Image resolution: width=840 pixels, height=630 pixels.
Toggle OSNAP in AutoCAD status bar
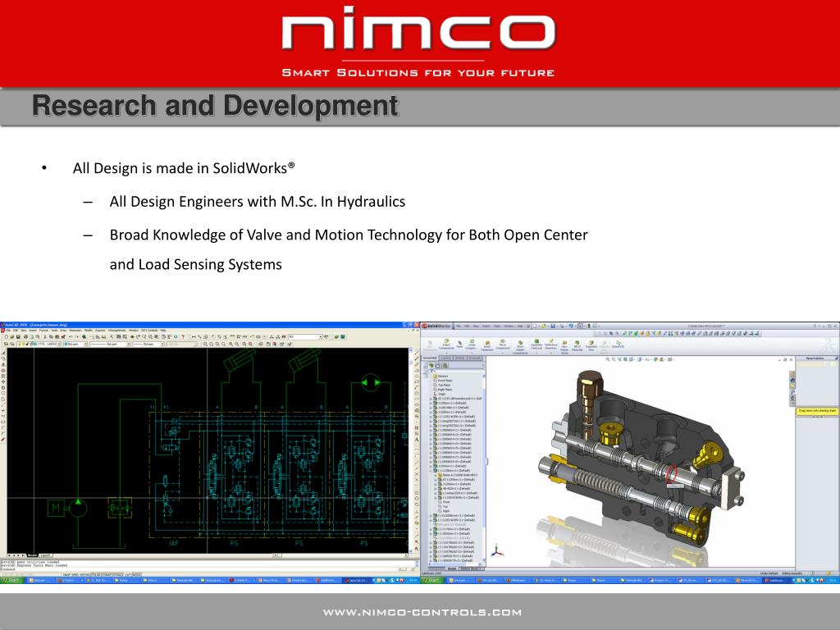pyautogui.click(x=107, y=575)
